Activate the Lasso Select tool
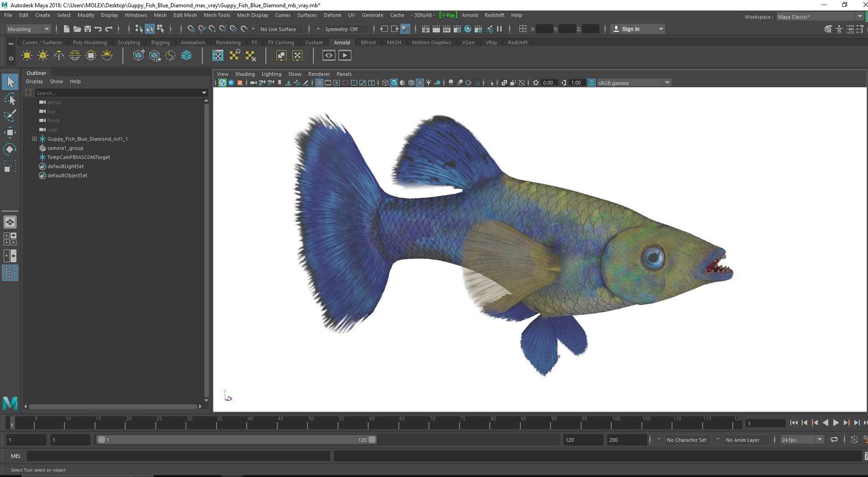This screenshot has width=868, height=477. [x=10, y=99]
